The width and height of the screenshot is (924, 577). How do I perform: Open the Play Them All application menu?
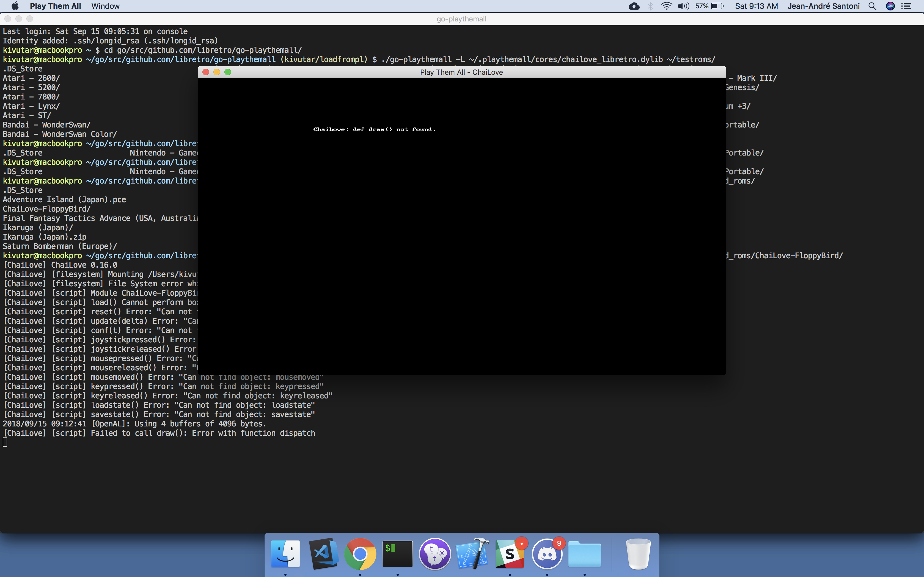click(x=56, y=6)
